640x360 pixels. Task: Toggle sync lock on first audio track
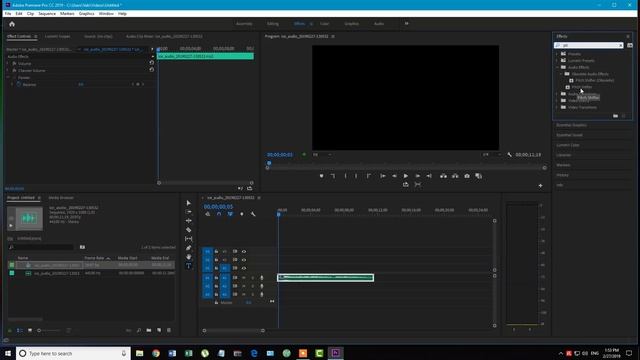(235, 278)
